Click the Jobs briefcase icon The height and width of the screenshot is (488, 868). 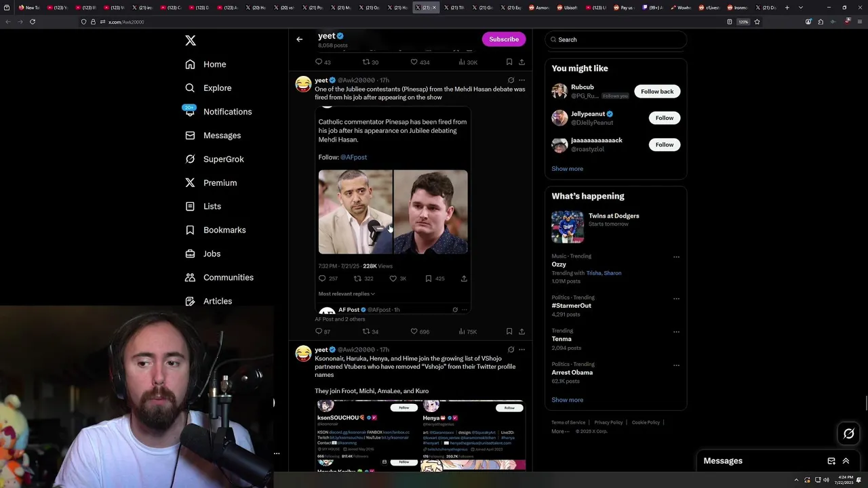tap(190, 253)
